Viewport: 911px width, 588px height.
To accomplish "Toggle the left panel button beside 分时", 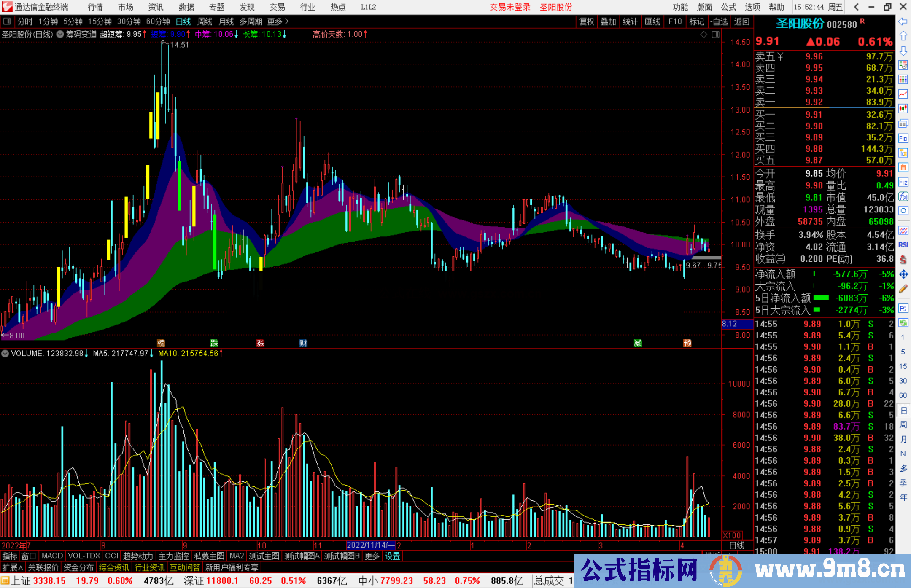I will [x=7, y=21].
